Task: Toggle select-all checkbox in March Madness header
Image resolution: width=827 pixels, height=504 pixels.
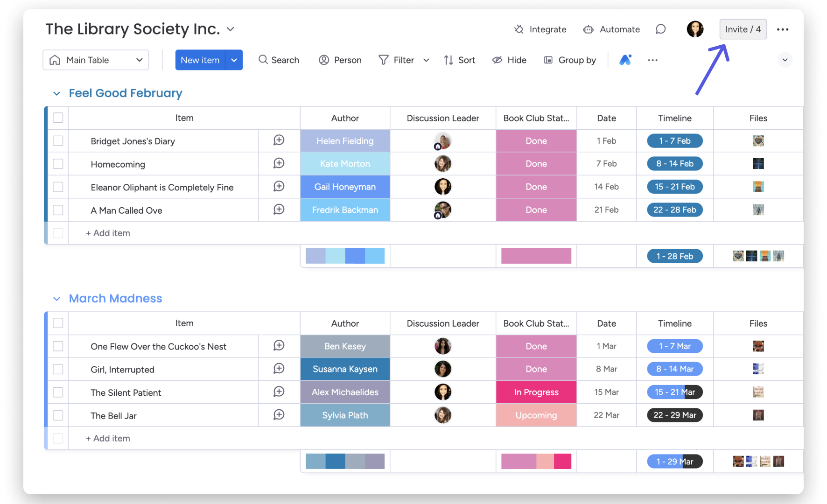Action: pyautogui.click(x=58, y=323)
